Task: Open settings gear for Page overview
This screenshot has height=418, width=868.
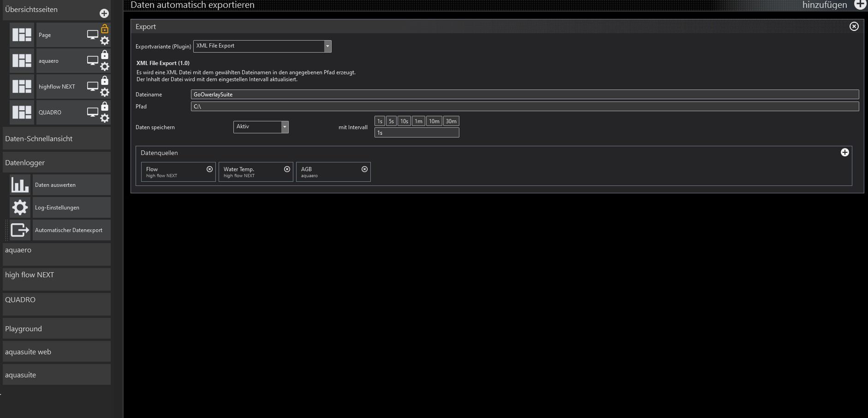Action: click(x=105, y=41)
